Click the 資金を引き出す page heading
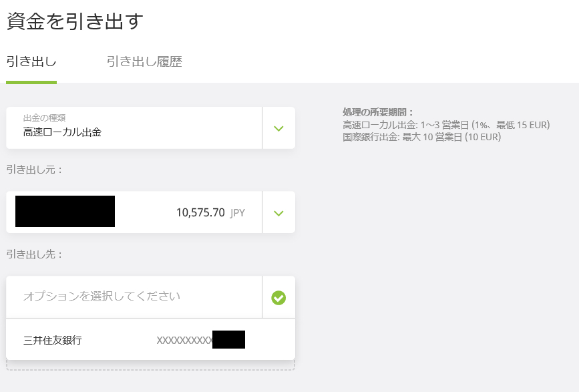The height and width of the screenshot is (392, 579). click(x=75, y=21)
